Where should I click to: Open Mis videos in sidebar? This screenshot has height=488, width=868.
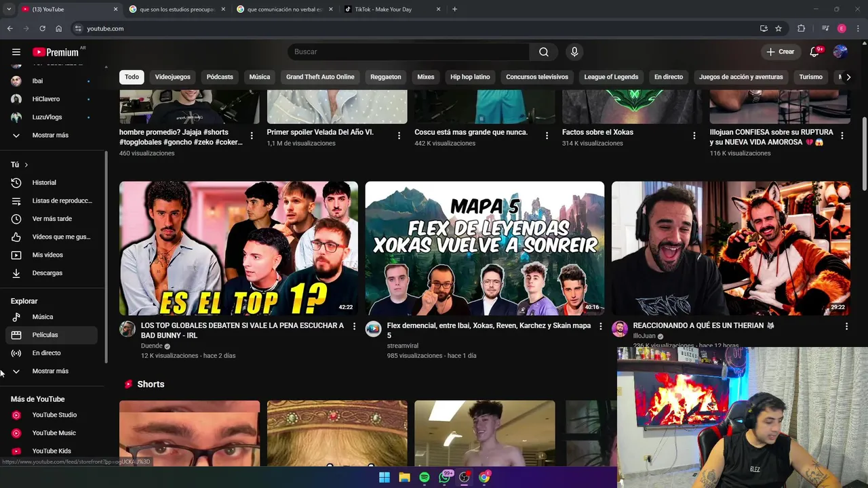point(52,255)
